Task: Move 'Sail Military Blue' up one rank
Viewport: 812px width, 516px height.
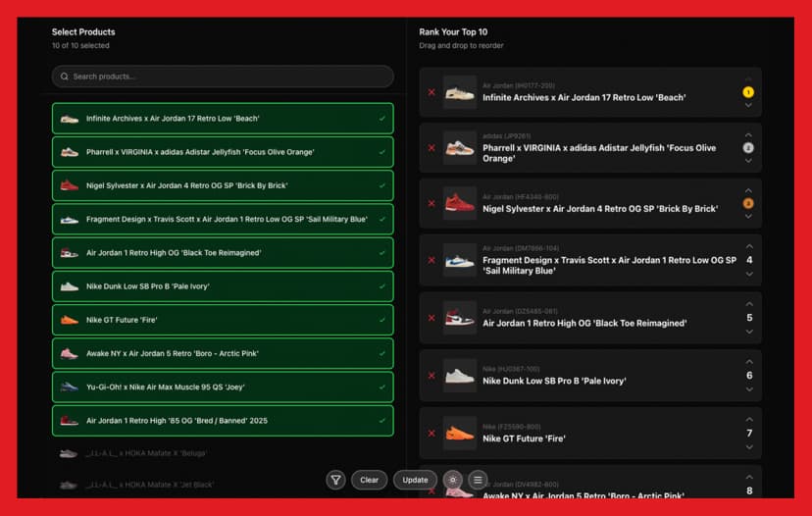Action: 749,246
